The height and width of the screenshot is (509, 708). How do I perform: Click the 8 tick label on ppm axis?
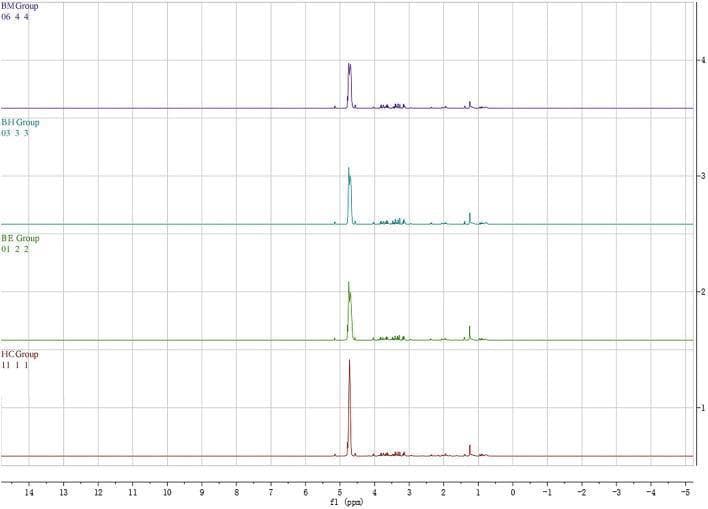click(236, 492)
